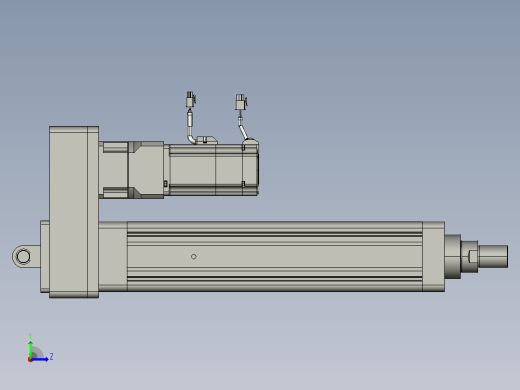Screen dimensions: 520x390
Task: Click the tall belt drive housing
Action: [74, 212]
